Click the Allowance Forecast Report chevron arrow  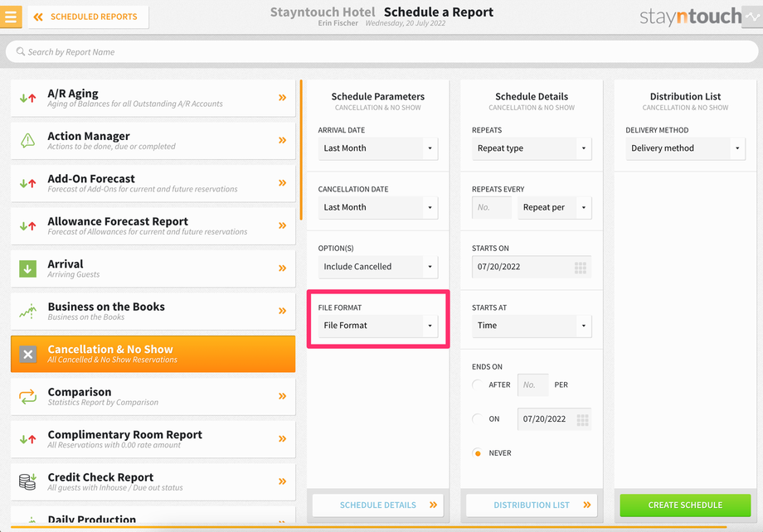coord(282,225)
